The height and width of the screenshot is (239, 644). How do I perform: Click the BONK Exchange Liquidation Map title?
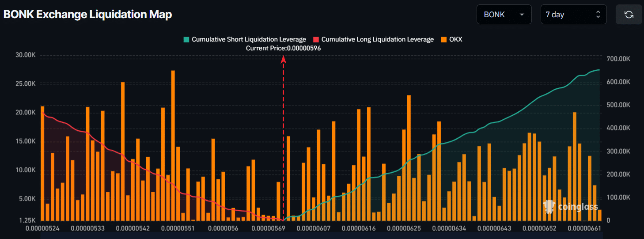point(87,14)
